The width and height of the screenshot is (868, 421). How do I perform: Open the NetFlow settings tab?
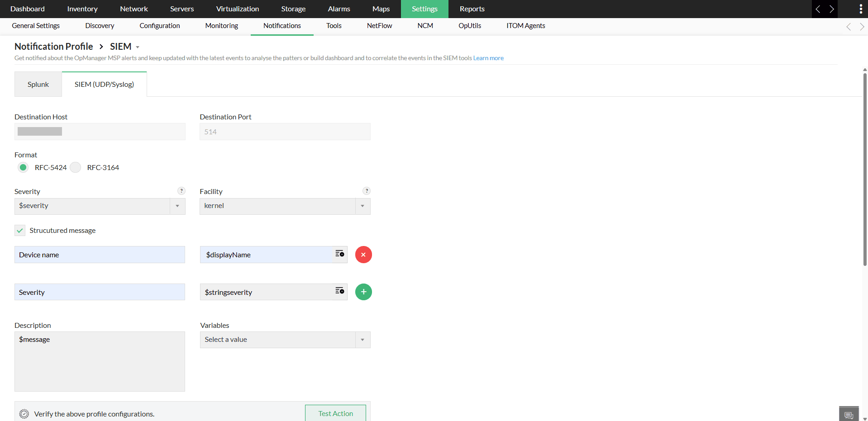click(379, 26)
